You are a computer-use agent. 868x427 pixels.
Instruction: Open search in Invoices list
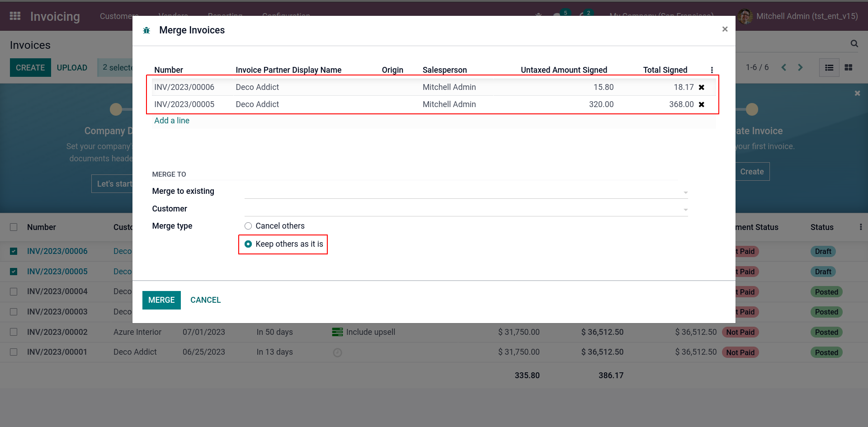click(x=854, y=44)
